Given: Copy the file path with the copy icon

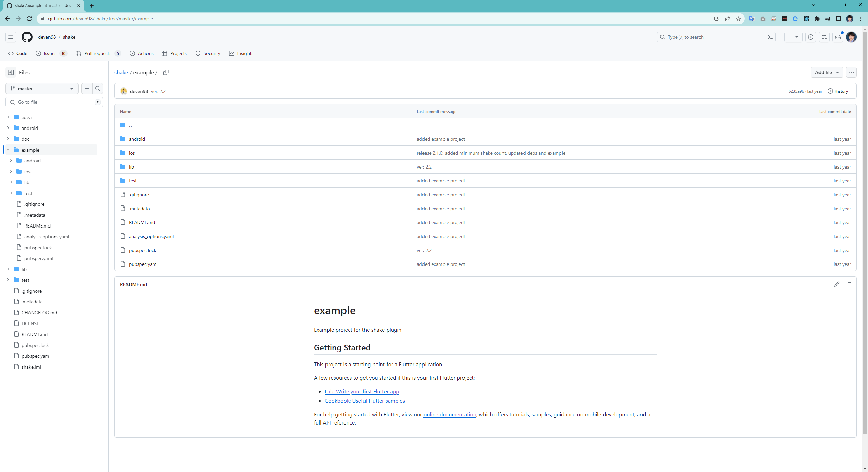Looking at the screenshot, I should pyautogui.click(x=166, y=72).
